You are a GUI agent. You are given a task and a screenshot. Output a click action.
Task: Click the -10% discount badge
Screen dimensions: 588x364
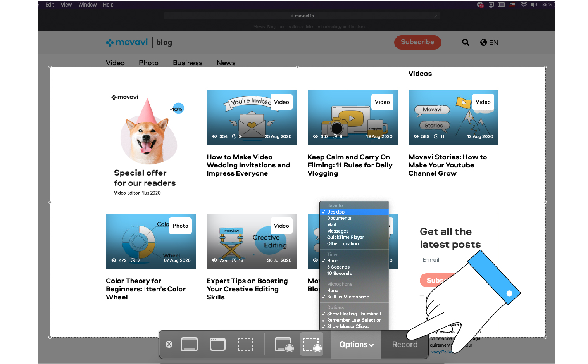(177, 109)
